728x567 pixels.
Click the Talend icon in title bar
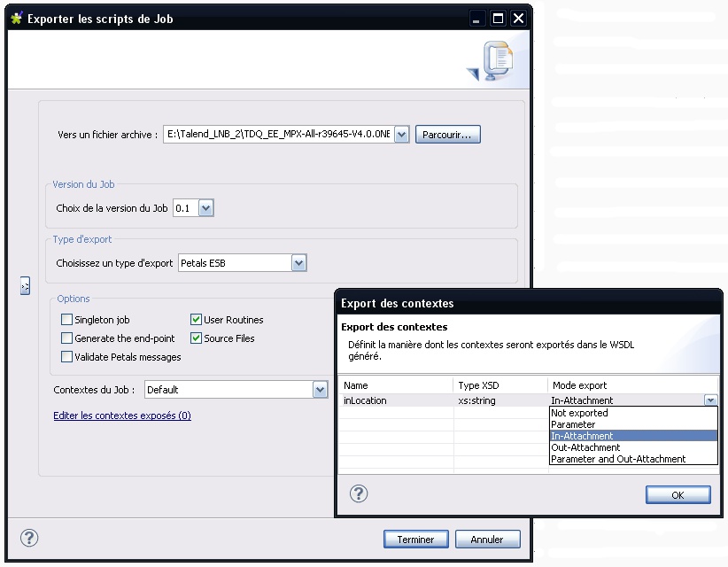pyautogui.click(x=16, y=18)
